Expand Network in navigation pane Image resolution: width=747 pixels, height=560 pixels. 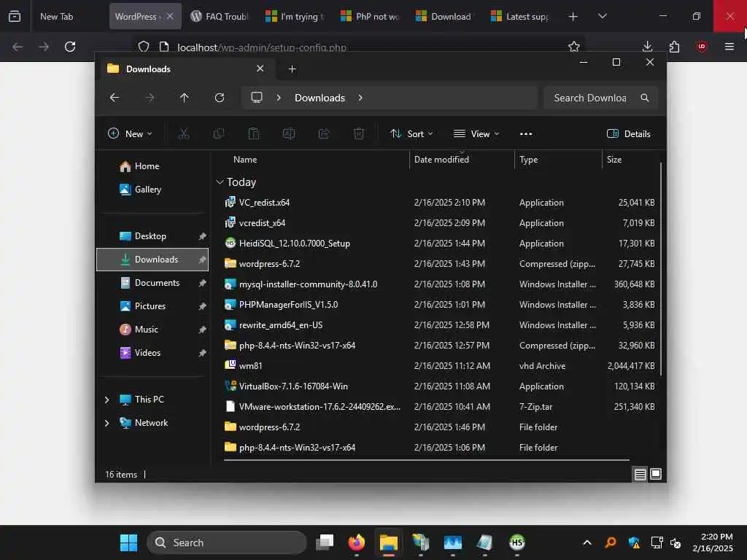point(107,423)
